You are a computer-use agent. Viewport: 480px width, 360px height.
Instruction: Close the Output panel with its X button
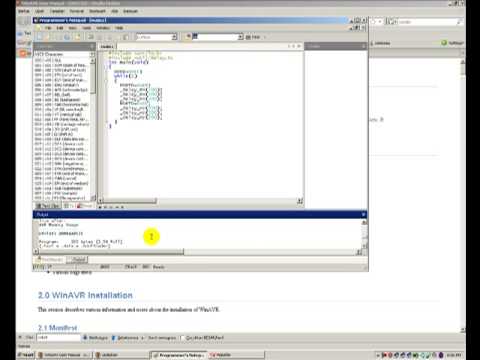tap(363, 214)
